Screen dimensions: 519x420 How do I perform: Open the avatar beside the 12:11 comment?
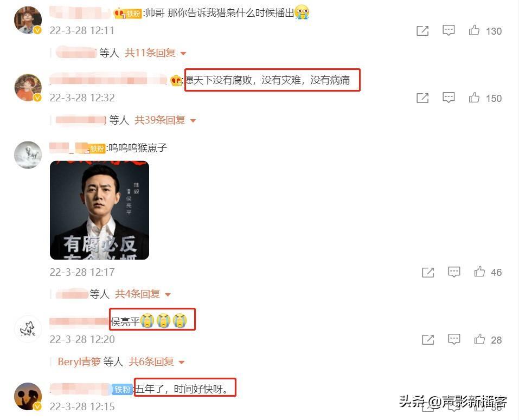click(28, 20)
